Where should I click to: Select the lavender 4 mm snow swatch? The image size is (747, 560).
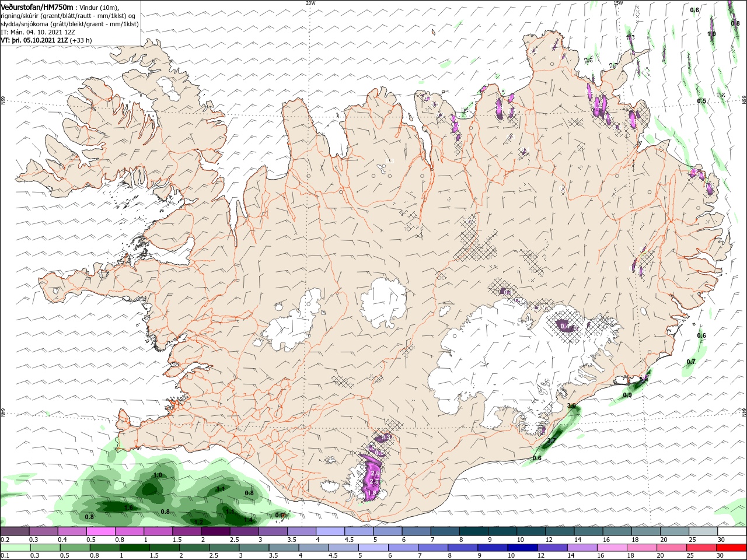331,531
